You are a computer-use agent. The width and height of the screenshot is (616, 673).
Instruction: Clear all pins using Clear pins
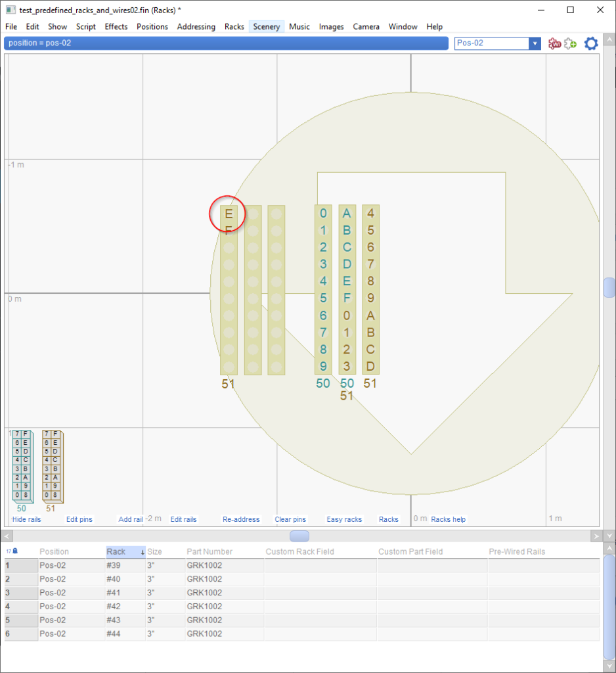[290, 519]
